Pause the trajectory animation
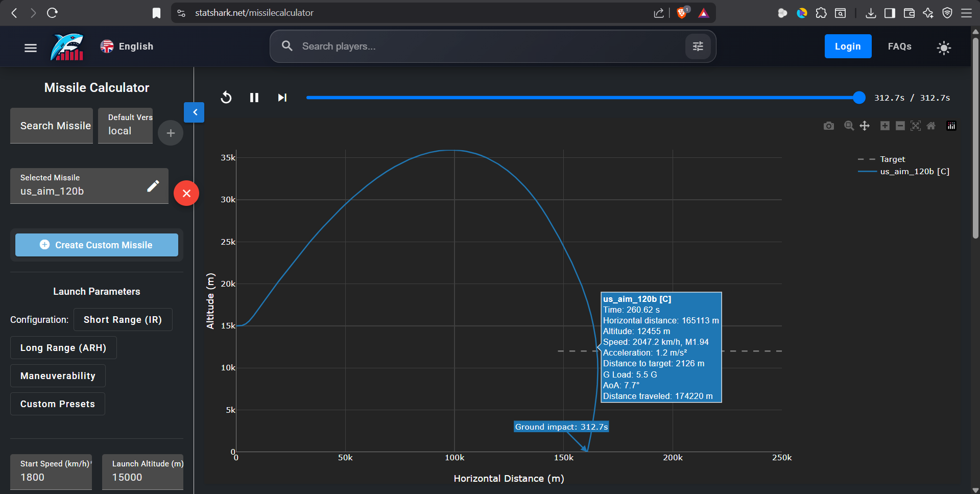This screenshot has height=494, width=980. [x=254, y=98]
